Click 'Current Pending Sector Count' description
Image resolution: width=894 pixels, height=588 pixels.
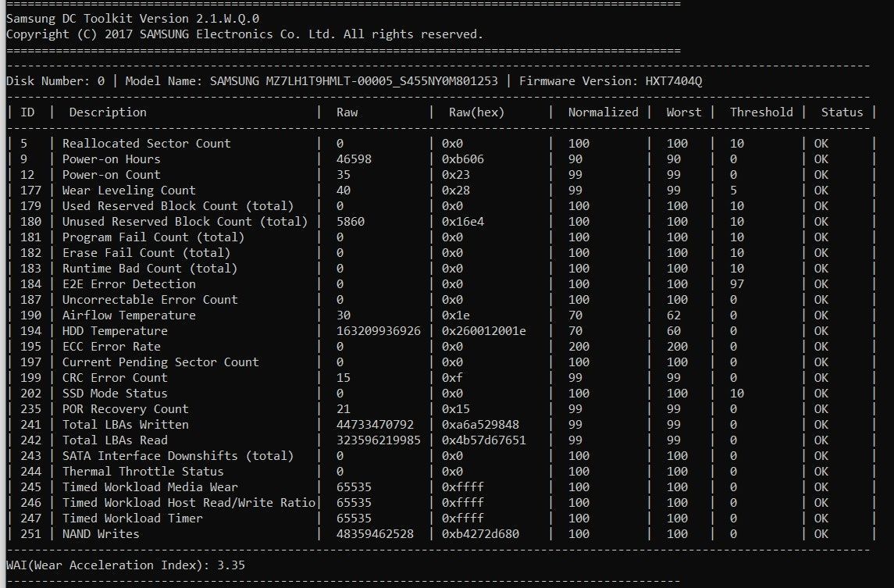tap(160, 362)
